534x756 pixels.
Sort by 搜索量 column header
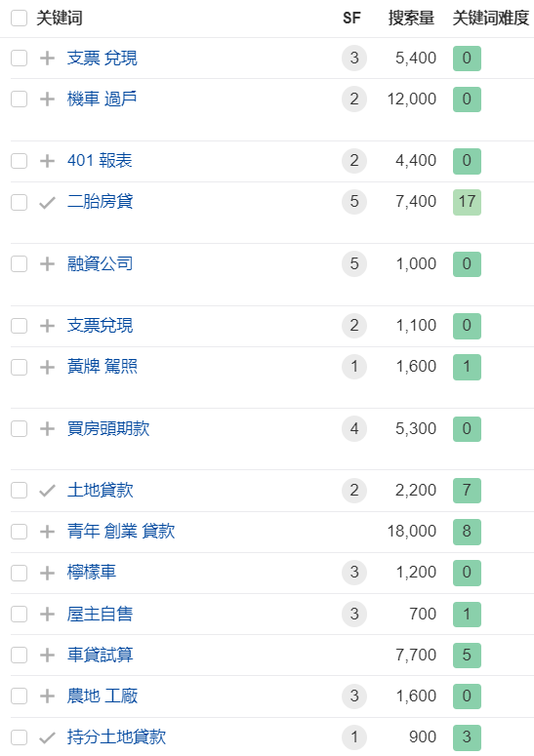tap(411, 19)
